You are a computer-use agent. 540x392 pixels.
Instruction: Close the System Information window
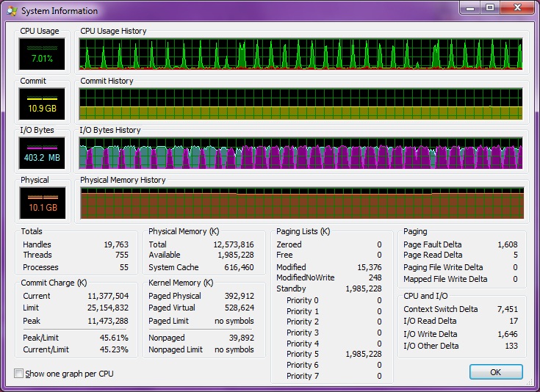point(518,7)
